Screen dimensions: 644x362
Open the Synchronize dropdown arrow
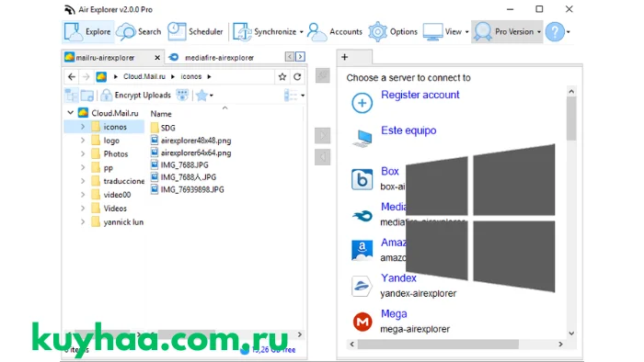[302, 32]
